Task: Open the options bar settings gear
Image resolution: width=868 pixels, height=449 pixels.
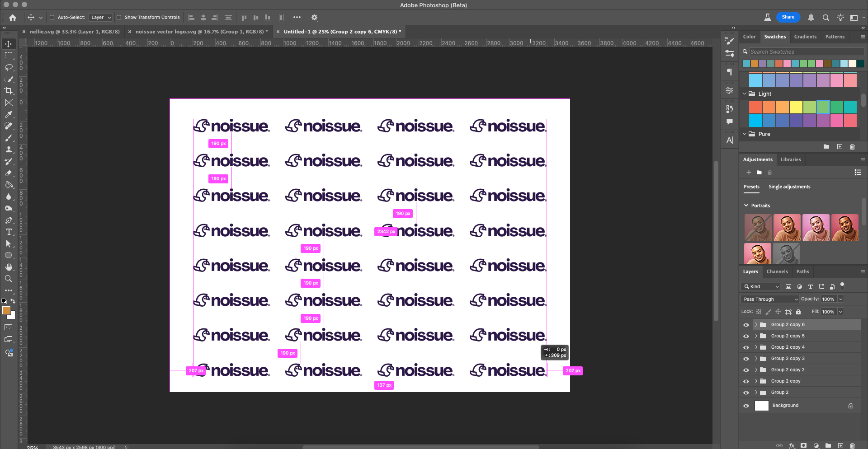Action: tap(315, 18)
